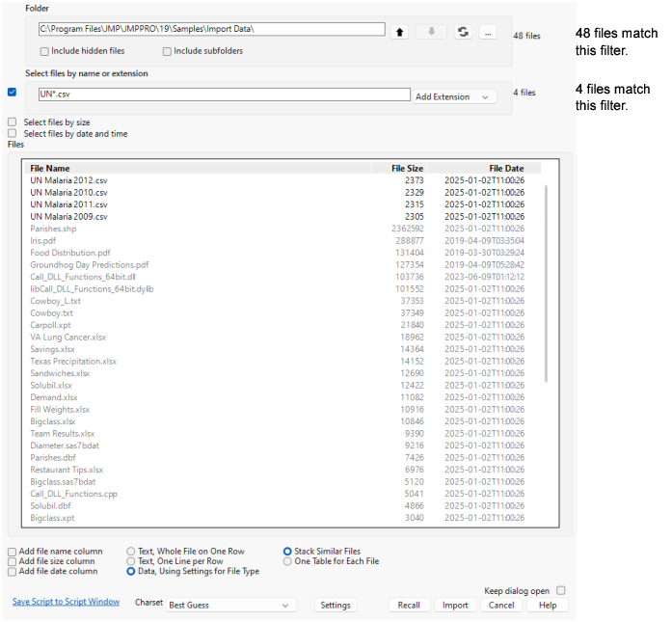Click Call_DLL_Functions_64bit.dll row
Viewport: 672px width, 622px height.
(278, 277)
